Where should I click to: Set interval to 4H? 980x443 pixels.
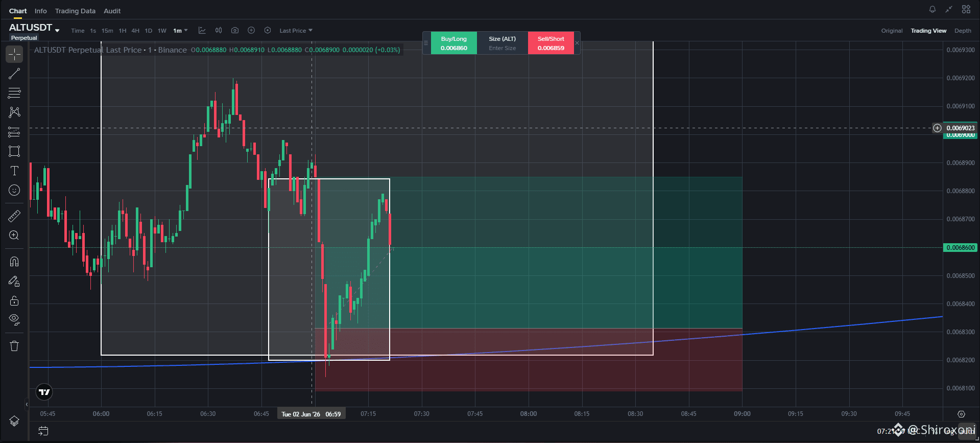(135, 31)
